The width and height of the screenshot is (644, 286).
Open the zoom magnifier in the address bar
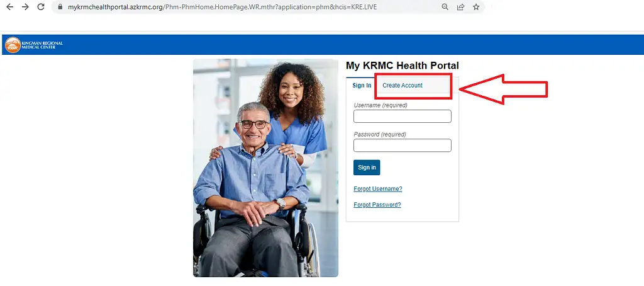tap(445, 7)
